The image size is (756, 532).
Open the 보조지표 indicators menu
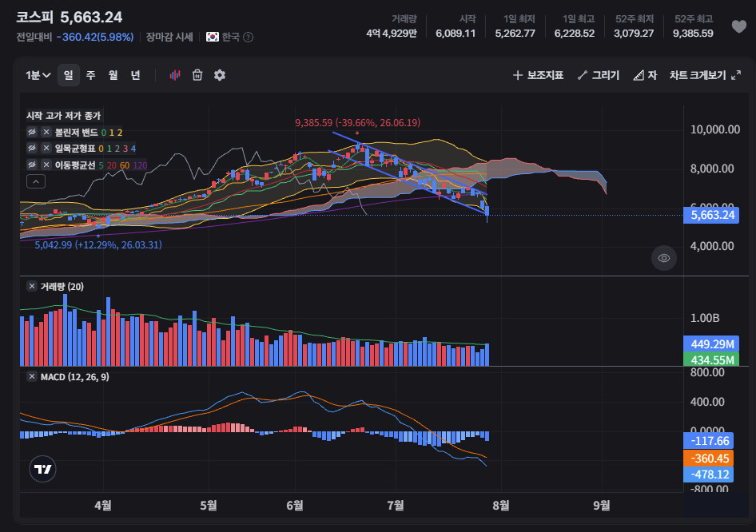point(538,75)
